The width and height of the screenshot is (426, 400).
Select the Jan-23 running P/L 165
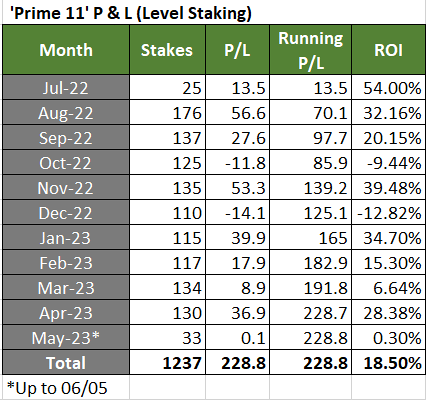(x=310, y=237)
